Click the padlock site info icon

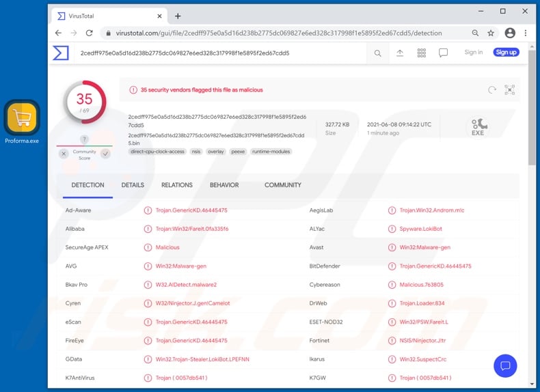point(108,33)
